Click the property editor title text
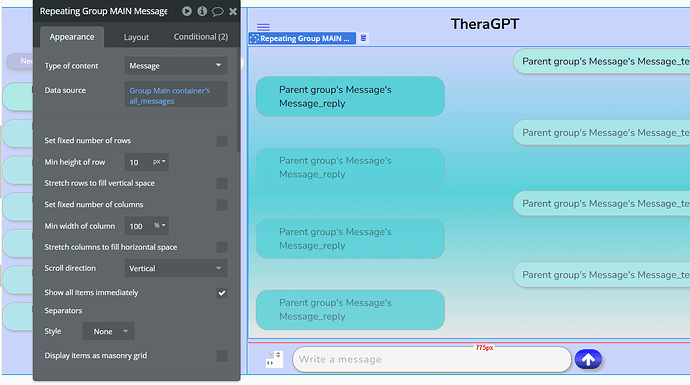 point(103,11)
